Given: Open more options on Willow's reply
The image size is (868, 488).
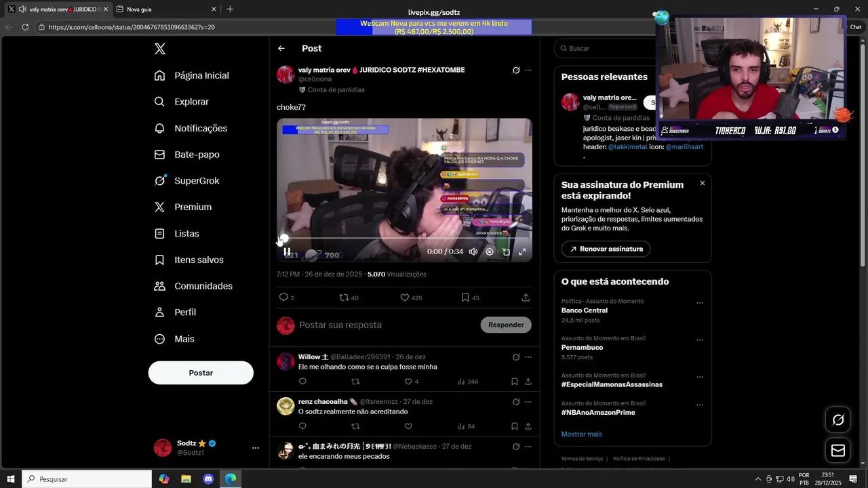Looking at the screenshot, I should [x=528, y=357].
